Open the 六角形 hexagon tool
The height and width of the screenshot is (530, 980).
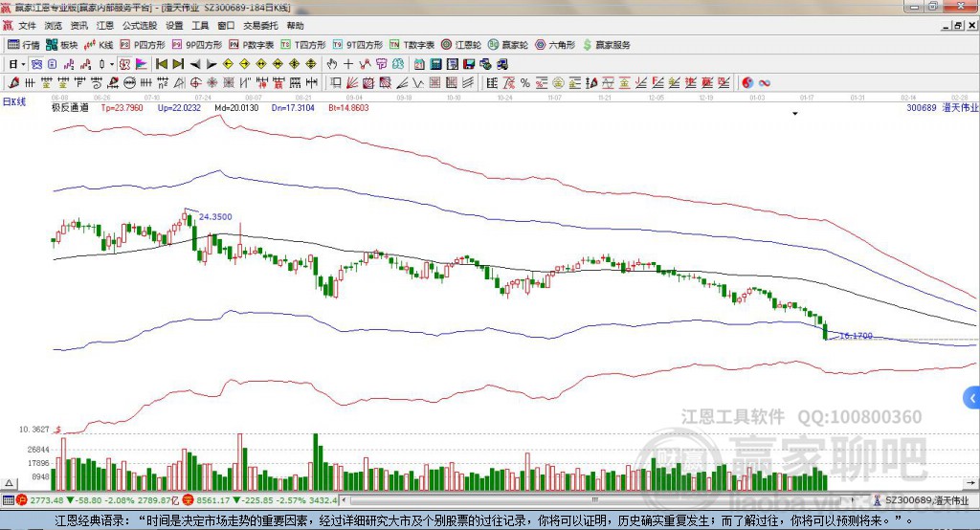pyautogui.click(x=555, y=44)
